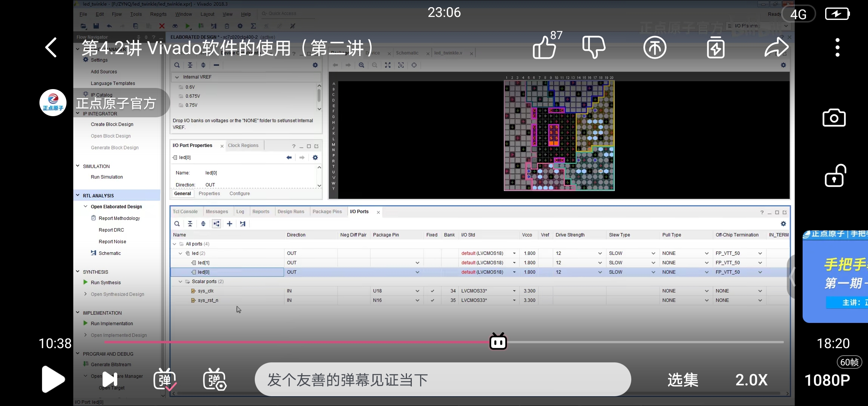Open the Schematic tab
The width and height of the screenshot is (868, 406).
407,53
